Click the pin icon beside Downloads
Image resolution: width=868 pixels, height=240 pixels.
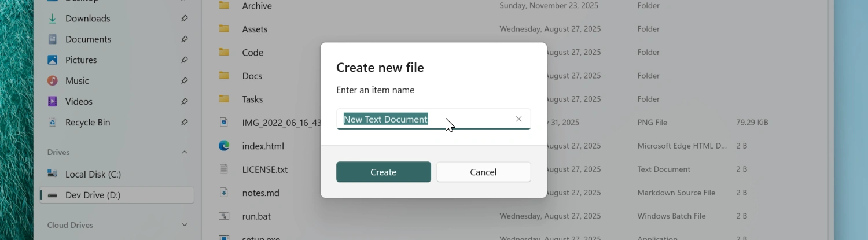coord(184,19)
